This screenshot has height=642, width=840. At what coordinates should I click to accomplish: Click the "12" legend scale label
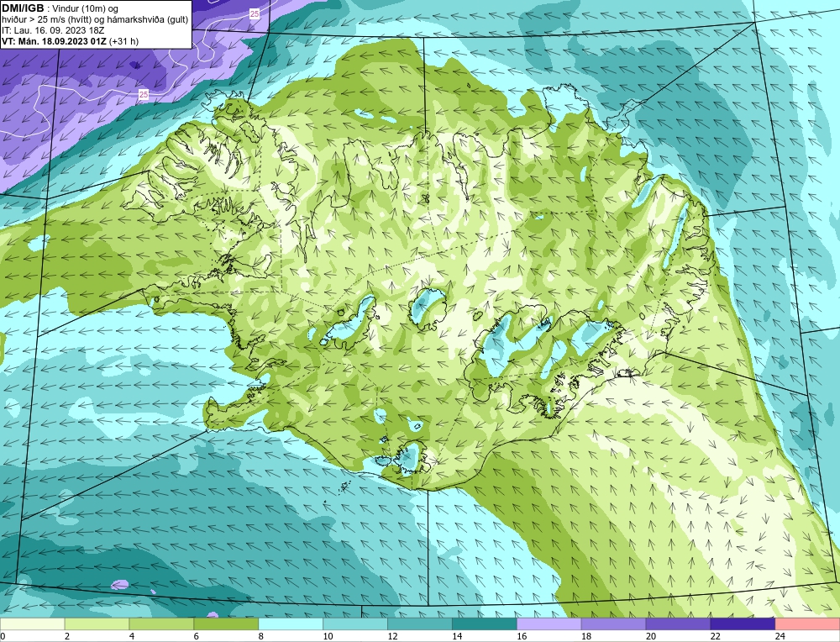[x=392, y=636]
